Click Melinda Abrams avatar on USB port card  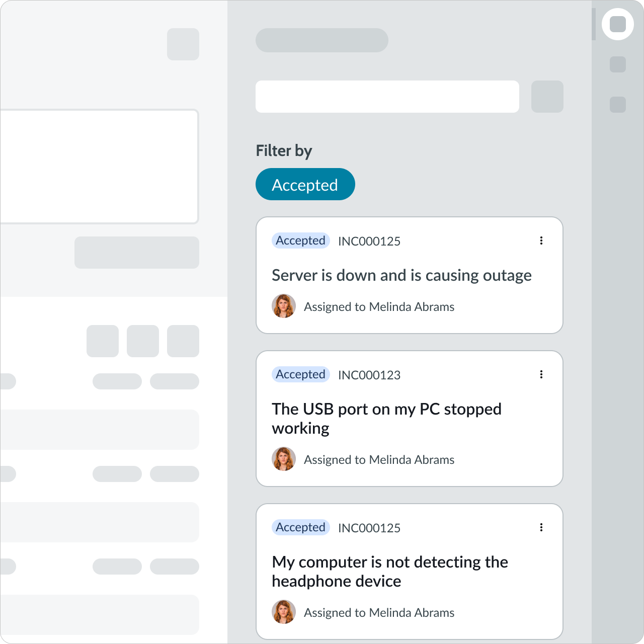[284, 459]
